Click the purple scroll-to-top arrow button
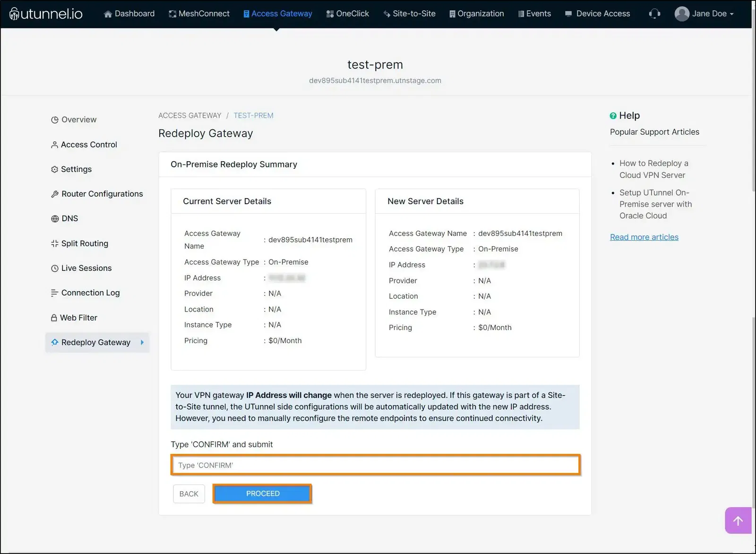This screenshot has width=756, height=554. point(738,520)
